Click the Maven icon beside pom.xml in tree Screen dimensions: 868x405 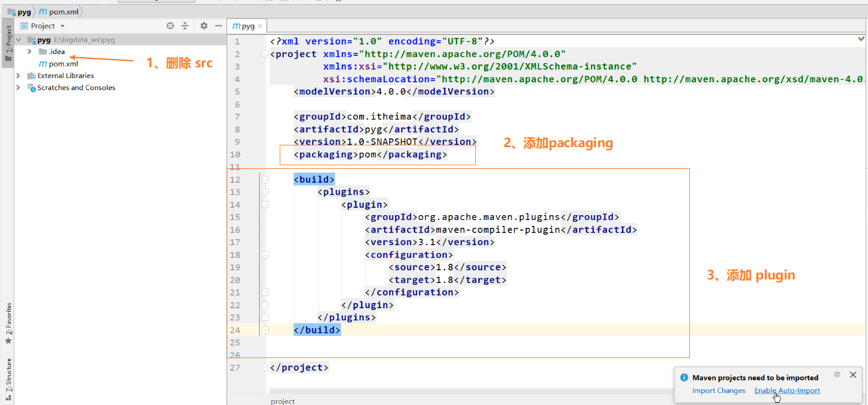(43, 64)
